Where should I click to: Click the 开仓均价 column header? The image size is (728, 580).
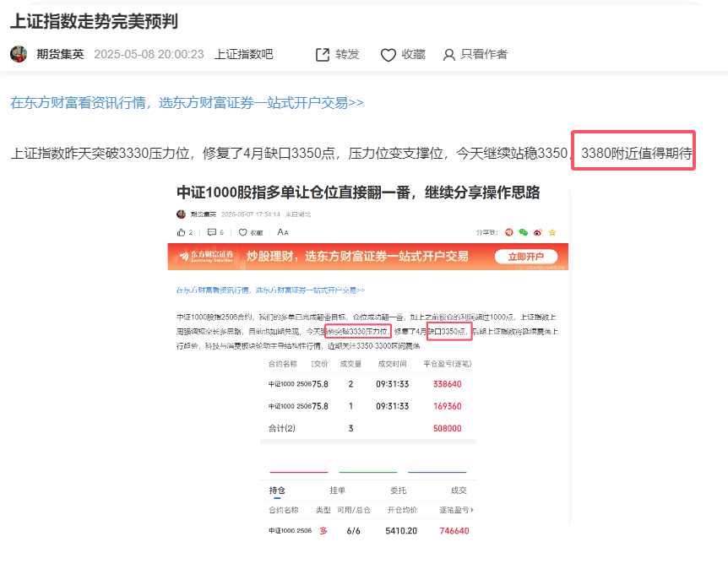point(402,510)
